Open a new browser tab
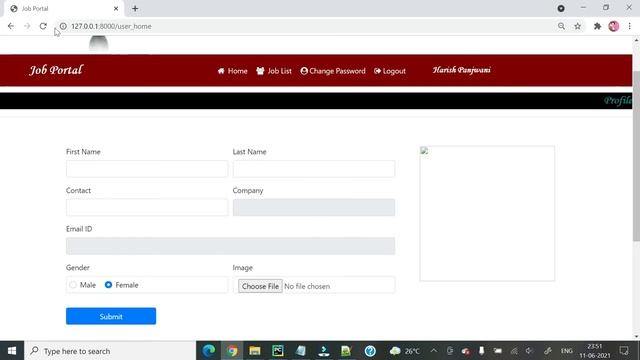 [135, 9]
